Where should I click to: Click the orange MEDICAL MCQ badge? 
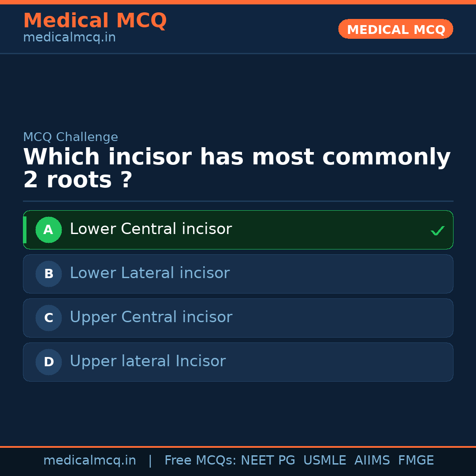(395, 29)
